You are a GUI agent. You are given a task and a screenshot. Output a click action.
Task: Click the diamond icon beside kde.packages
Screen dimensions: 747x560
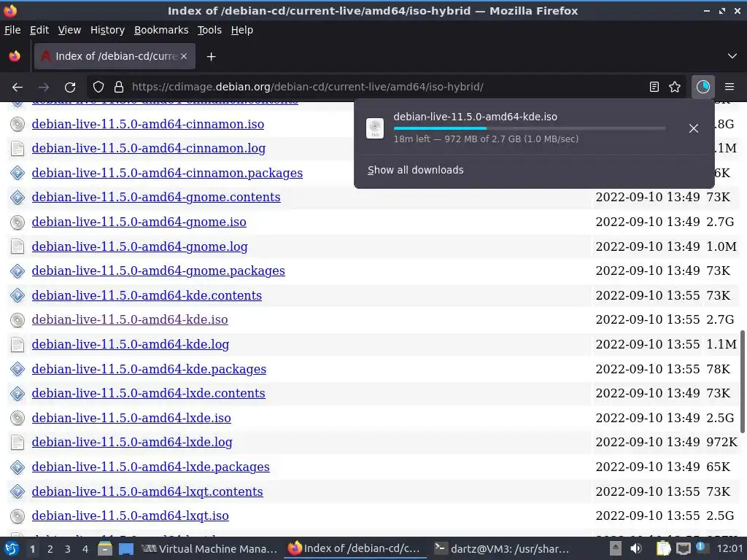(x=18, y=370)
